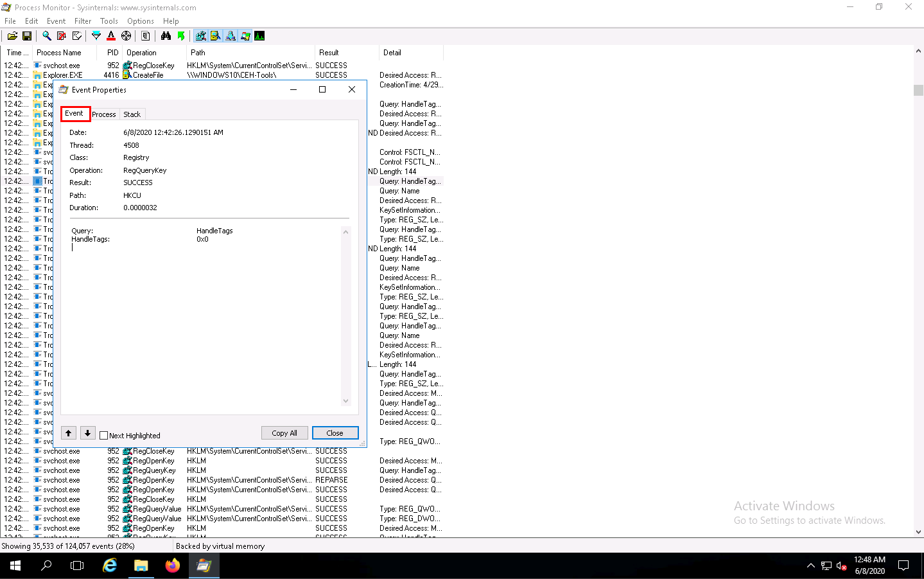924x579 pixels.
Task: Enable the Next Highlighted checkbox
Action: [x=104, y=435]
